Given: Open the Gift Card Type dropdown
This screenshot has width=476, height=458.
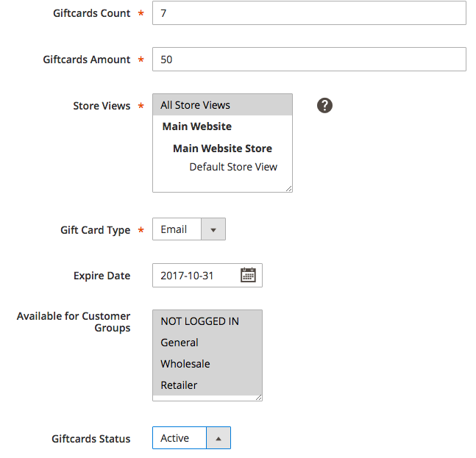Looking at the screenshot, I should tap(189, 229).
